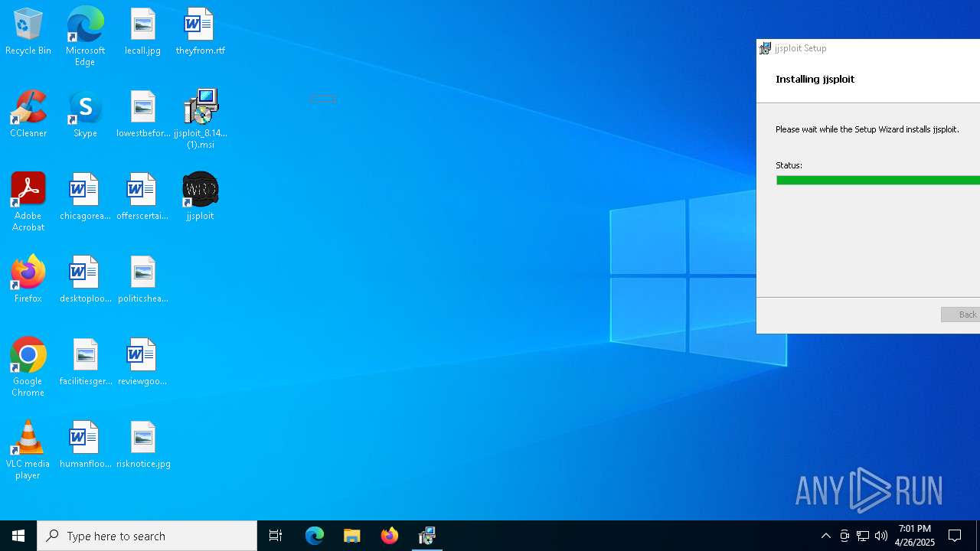Open the Google Chrome desktop shortcut
980x551 pixels.
pyautogui.click(x=28, y=367)
